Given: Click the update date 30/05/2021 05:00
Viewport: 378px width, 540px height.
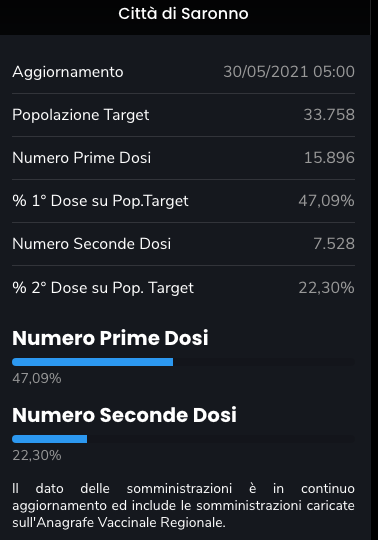Looking at the screenshot, I should [x=289, y=72].
